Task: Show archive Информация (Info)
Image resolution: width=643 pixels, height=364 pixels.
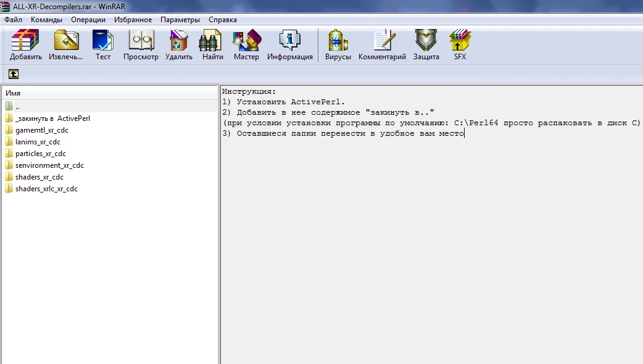Action: (290, 45)
